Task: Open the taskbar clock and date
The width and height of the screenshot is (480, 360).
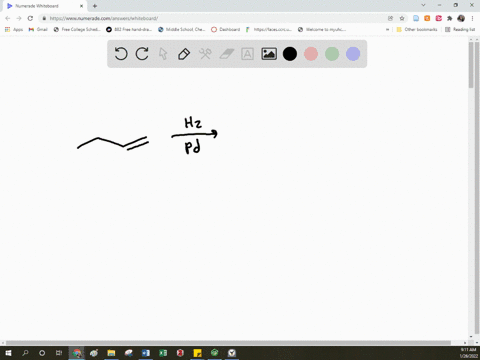Action: click(x=468, y=353)
